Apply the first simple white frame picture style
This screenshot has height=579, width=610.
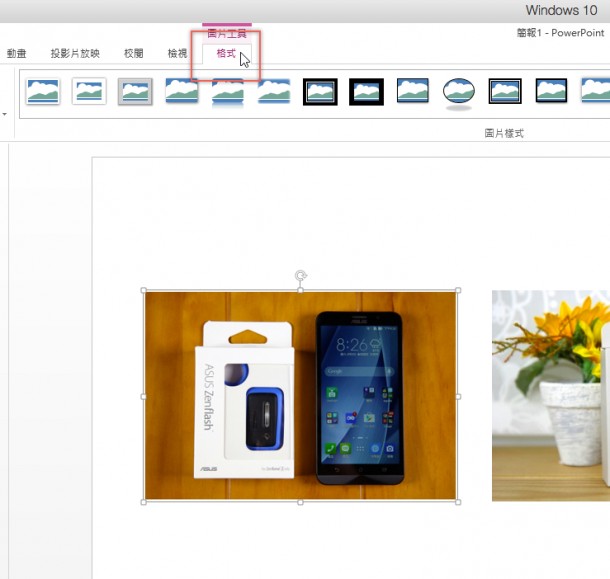pos(43,91)
